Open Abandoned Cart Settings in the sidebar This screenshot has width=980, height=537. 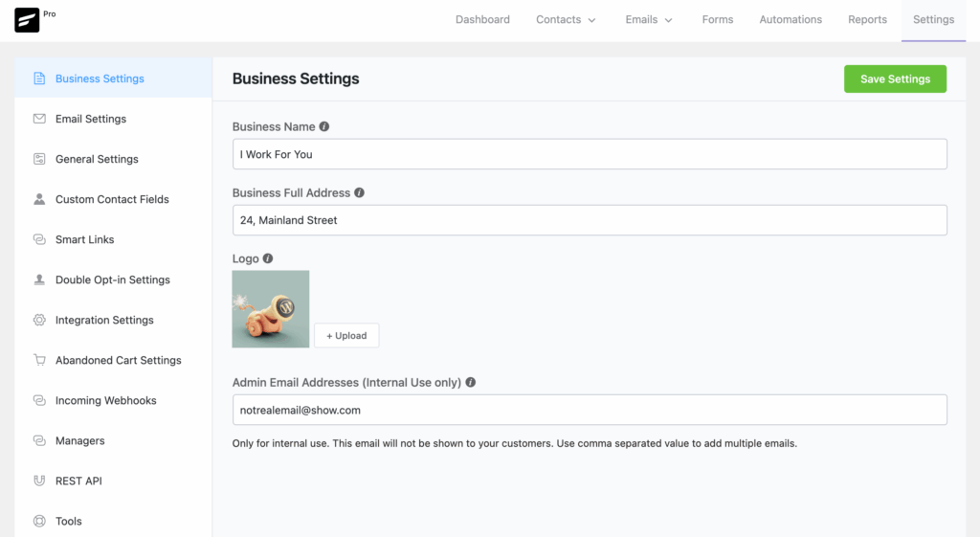[x=113, y=360]
